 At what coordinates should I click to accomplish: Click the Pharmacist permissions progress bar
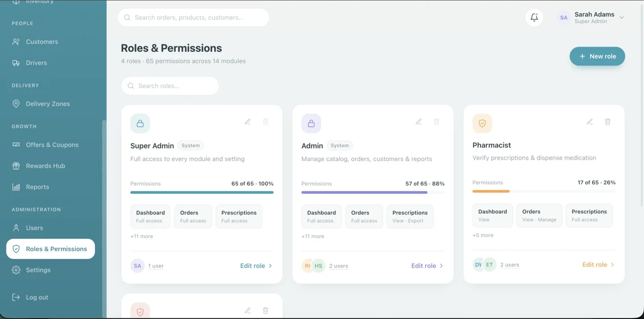click(544, 191)
